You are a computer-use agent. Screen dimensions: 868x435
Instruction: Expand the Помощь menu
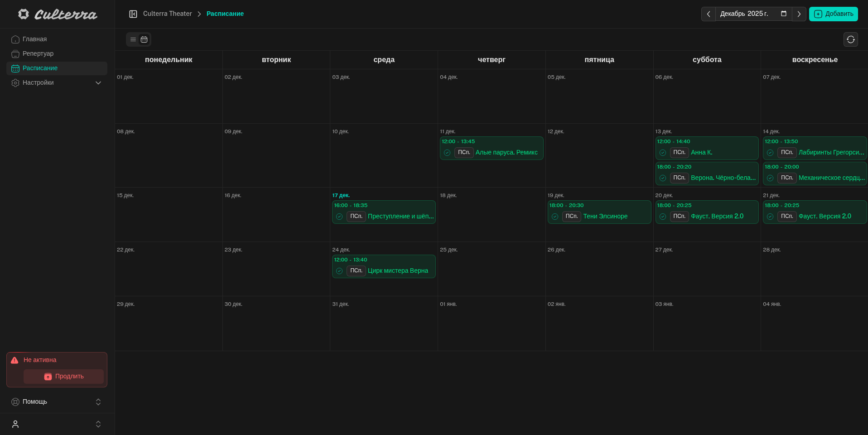[x=98, y=402]
